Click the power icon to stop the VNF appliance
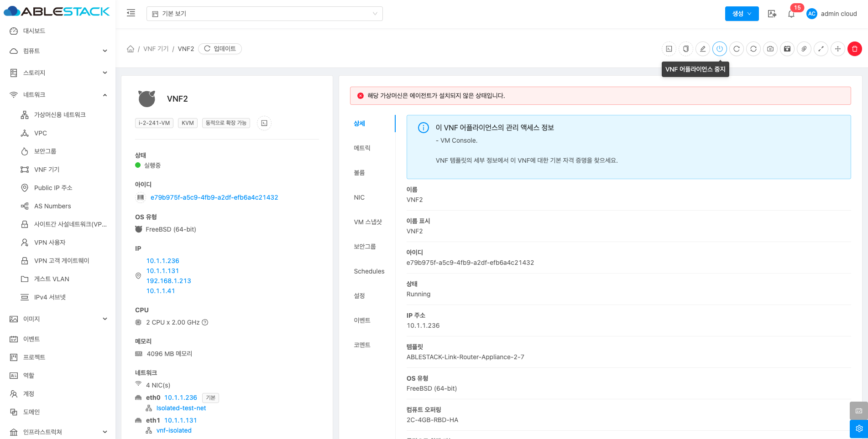This screenshot has width=868, height=439. [720, 49]
